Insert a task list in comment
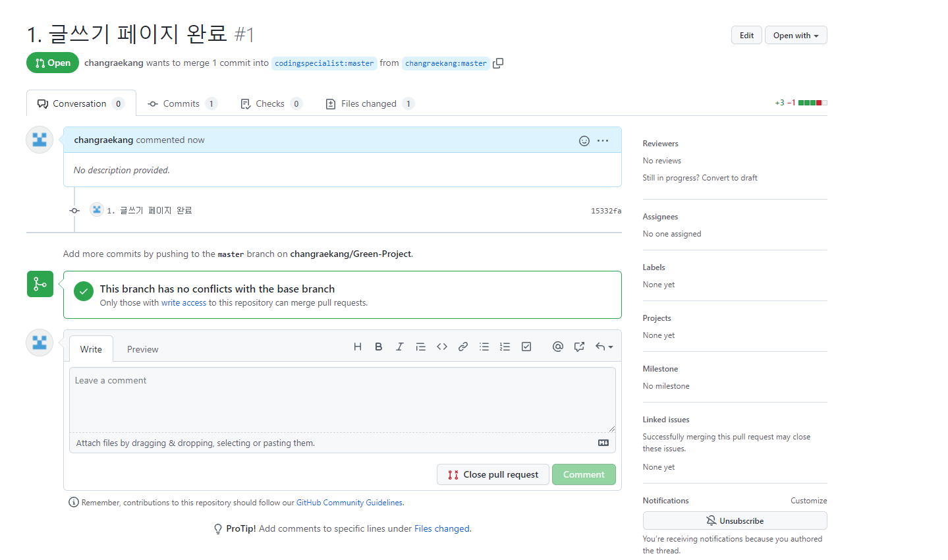948x560 pixels. point(526,347)
